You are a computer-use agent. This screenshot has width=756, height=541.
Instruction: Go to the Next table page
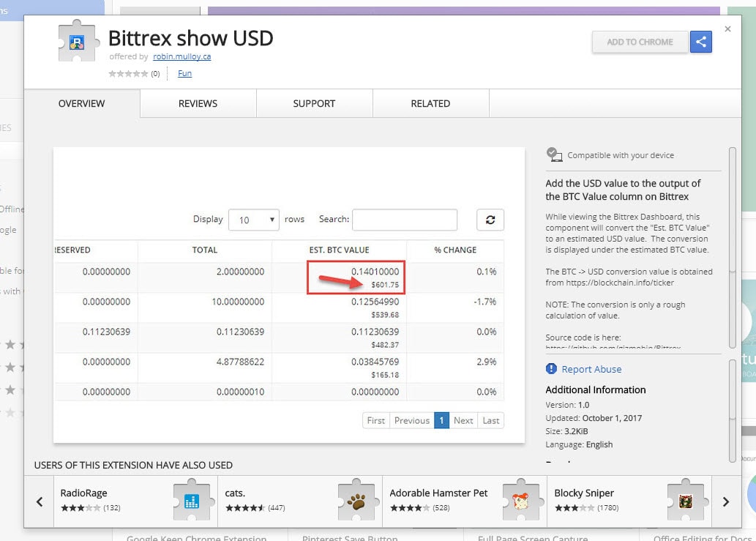[463, 420]
